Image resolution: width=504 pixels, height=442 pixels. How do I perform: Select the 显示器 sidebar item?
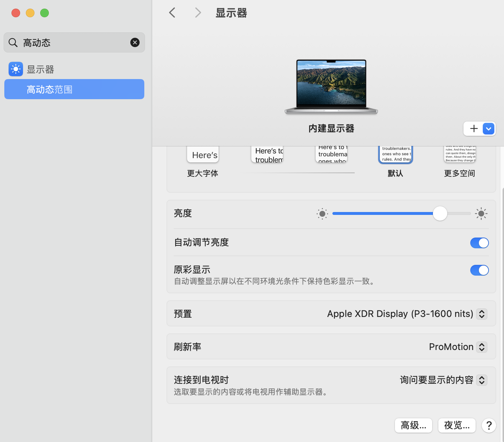click(x=40, y=69)
